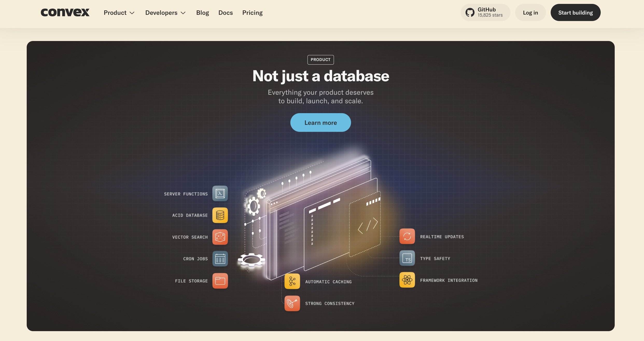644x341 pixels.
Task: Open the Pricing page link
Action: (x=252, y=13)
